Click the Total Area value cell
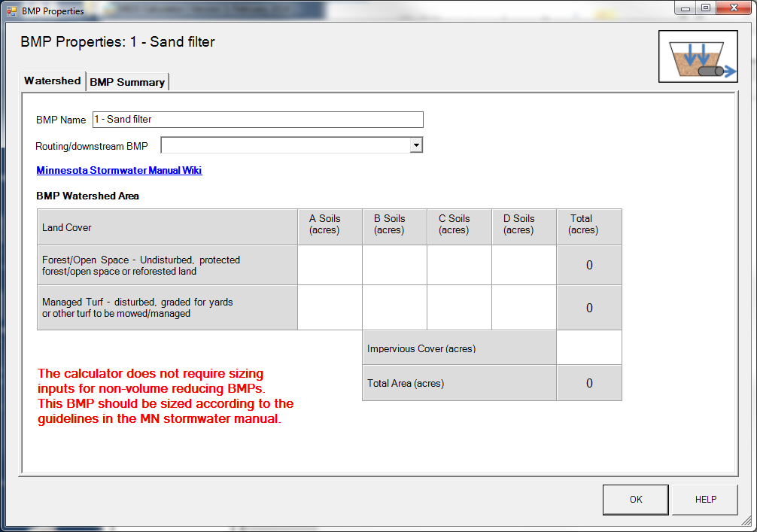The height and width of the screenshot is (532, 757). (x=588, y=383)
